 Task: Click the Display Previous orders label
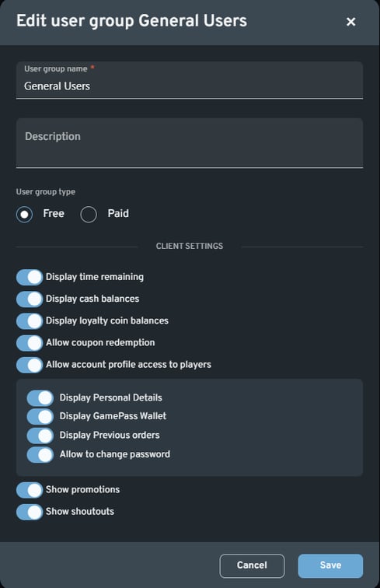(110, 435)
